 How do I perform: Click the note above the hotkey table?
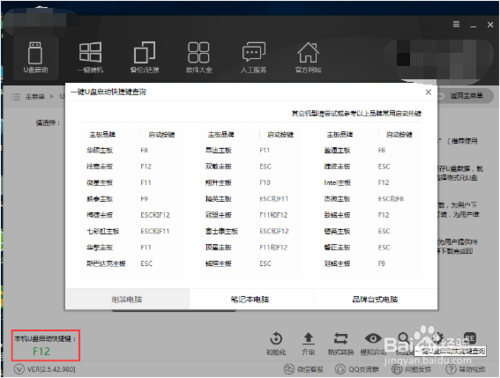click(x=356, y=113)
